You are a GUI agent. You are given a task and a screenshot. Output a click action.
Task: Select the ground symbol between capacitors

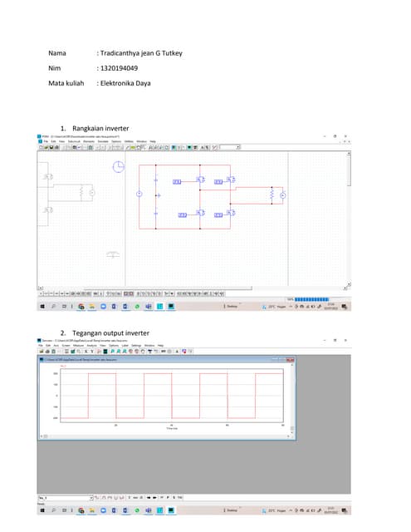[159, 195]
